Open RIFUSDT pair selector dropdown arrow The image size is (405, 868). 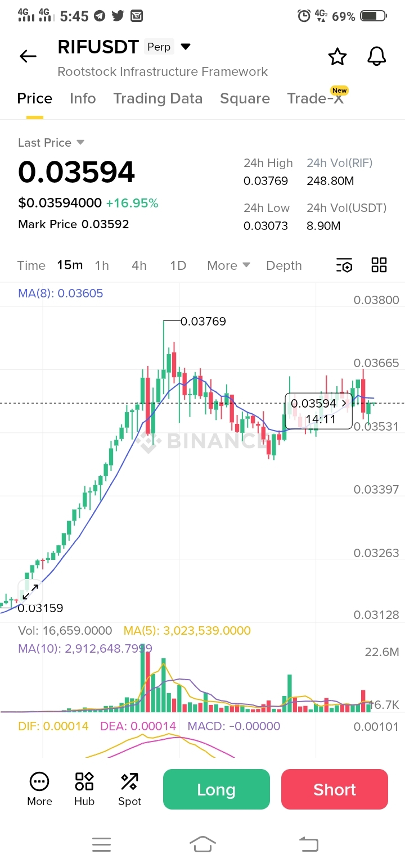coord(185,47)
